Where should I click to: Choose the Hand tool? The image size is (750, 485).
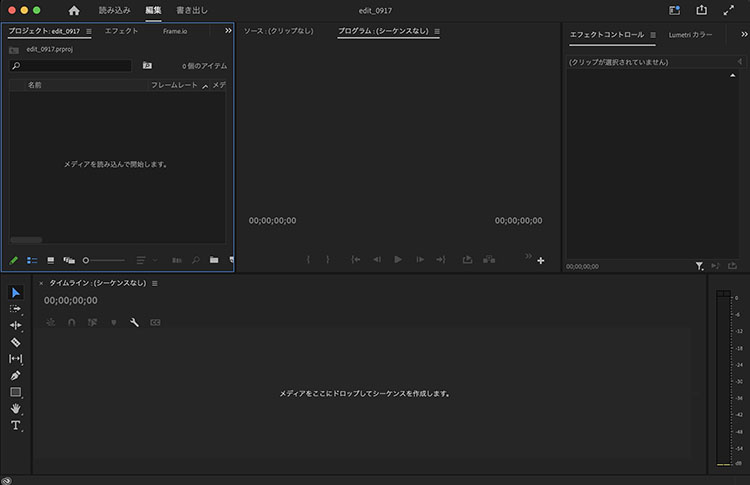(15, 408)
